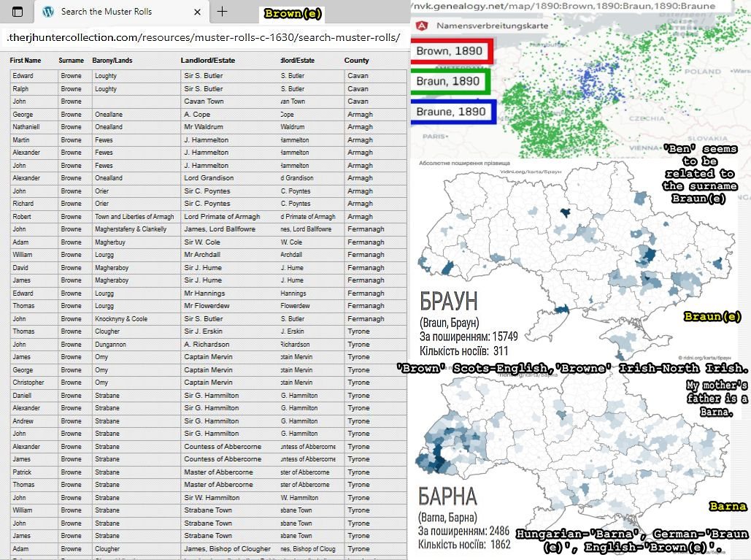Sort by the Surname column header

71,61
